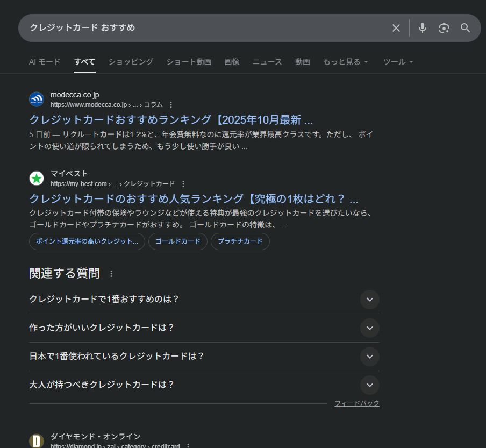This screenshot has width=486, height=448.
Task: Open Google Lens image search icon
Action: (x=444, y=28)
